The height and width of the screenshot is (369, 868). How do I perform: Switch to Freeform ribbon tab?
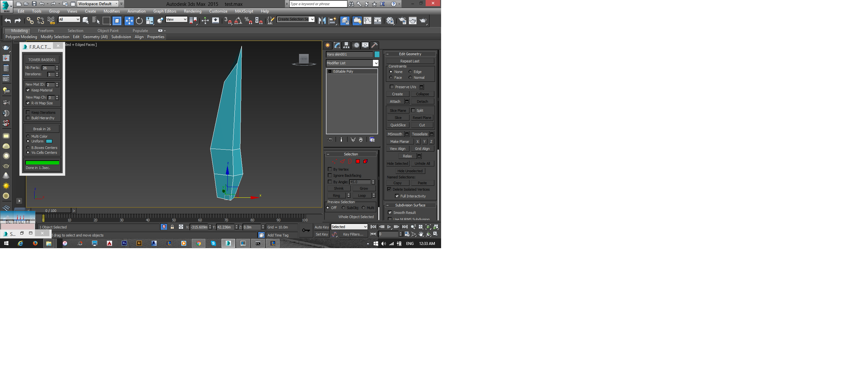point(46,30)
